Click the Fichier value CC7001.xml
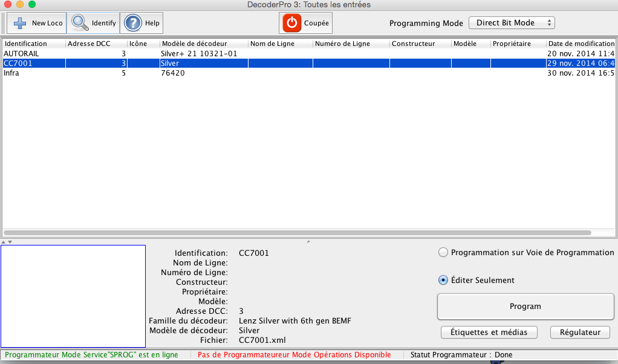 (262, 340)
